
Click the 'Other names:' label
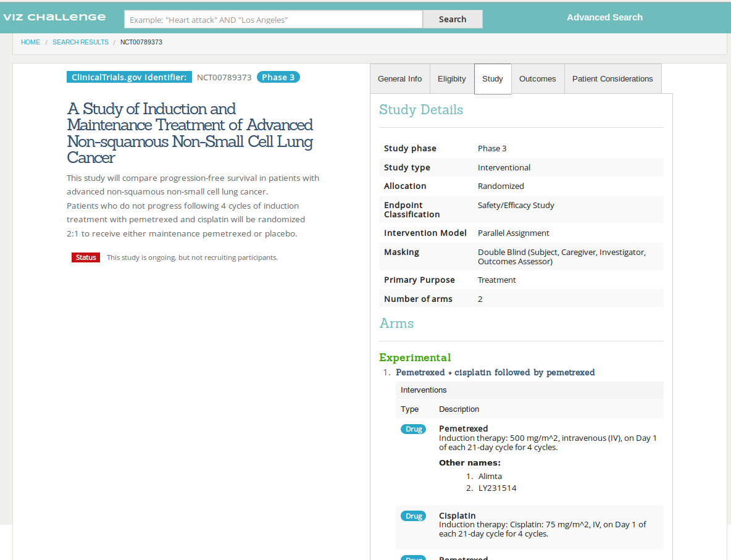[x=469, y=462]
